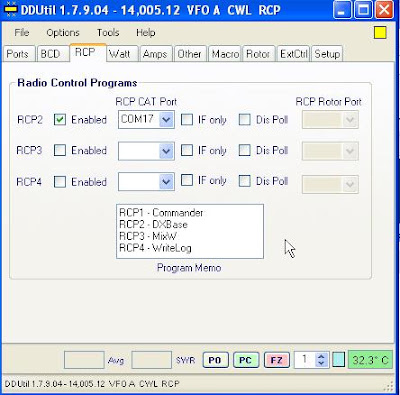Image resolution: width=400 pixels, height=395 pixels.
Task: Check IF only for RCP3
Action: pyautogui.click(x=187, y=150)
